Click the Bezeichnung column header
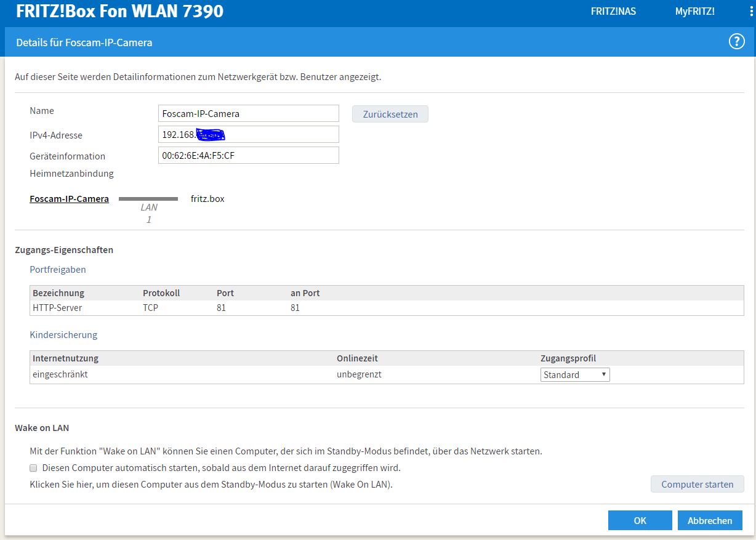This screenshot has height=540, width=756. (58, 293)
